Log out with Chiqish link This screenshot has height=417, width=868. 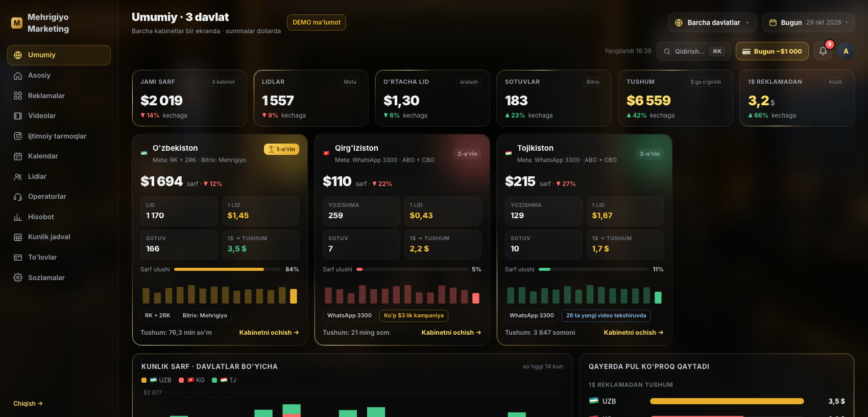pos(28,404)
